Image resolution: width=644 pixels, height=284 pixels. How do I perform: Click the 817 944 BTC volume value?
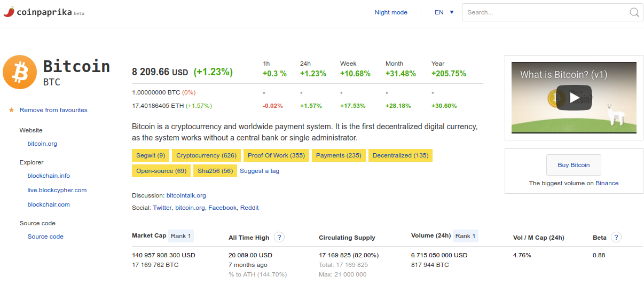tap(430, 265)
